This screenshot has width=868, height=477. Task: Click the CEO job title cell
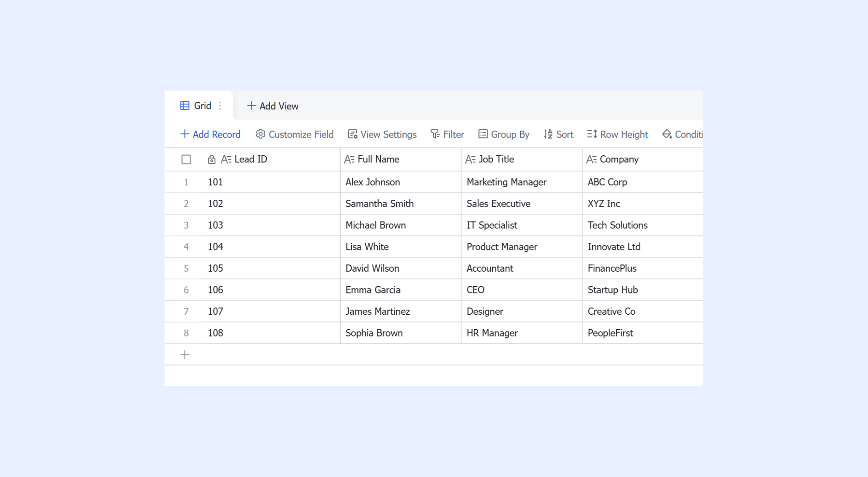coord(522,290)
